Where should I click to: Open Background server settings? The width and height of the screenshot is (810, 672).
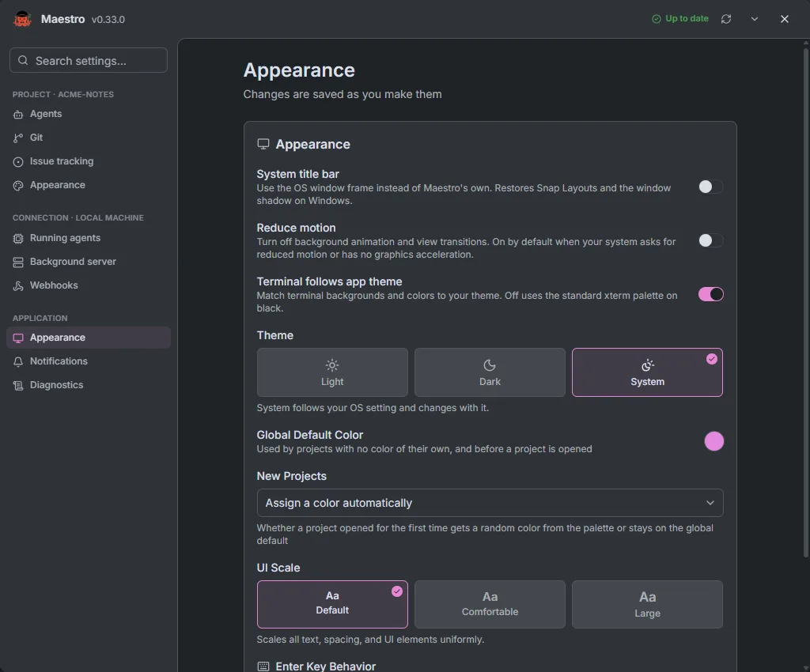[89, 262]
